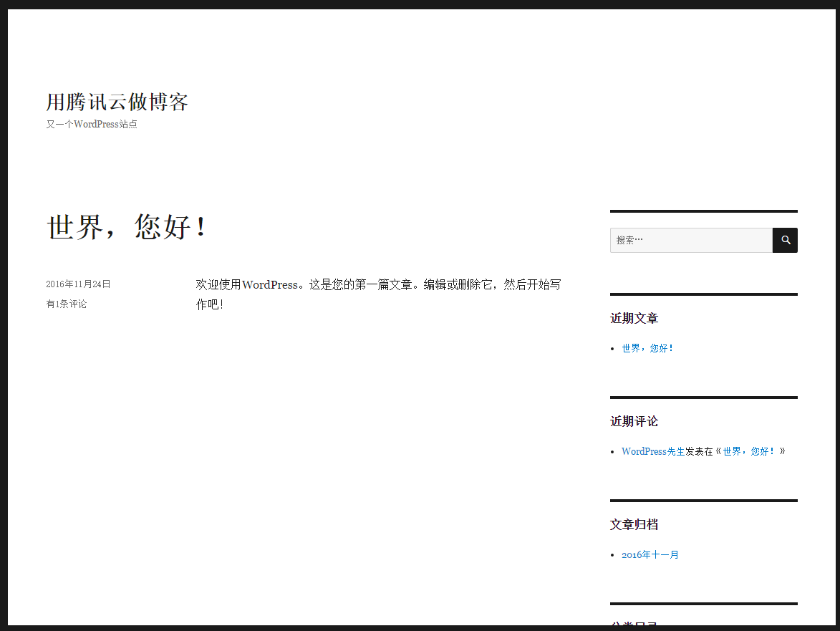Open 世界，您好！ link in 近期评论
The width and height of the screenshot is (840, 631).
[749, 451]
